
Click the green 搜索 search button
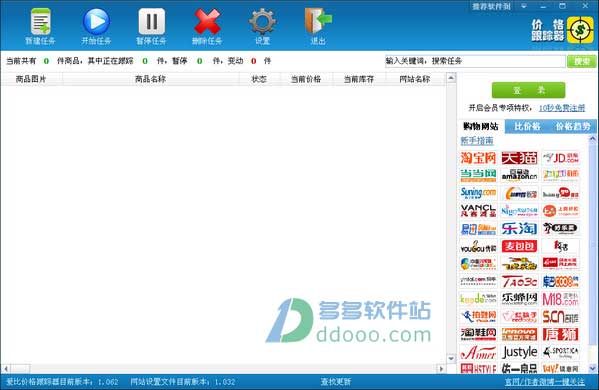tap(581, 61)
